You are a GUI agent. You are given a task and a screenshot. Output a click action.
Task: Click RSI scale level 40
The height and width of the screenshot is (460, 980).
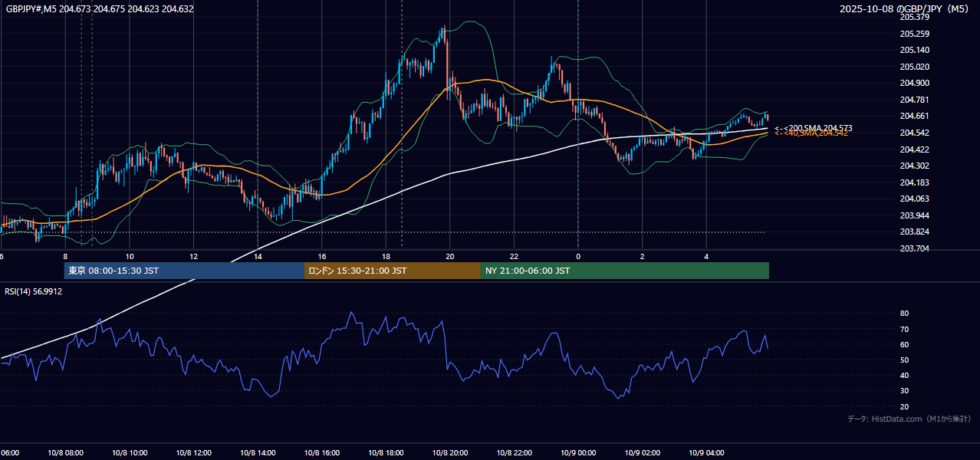click(x=904, y=375)
